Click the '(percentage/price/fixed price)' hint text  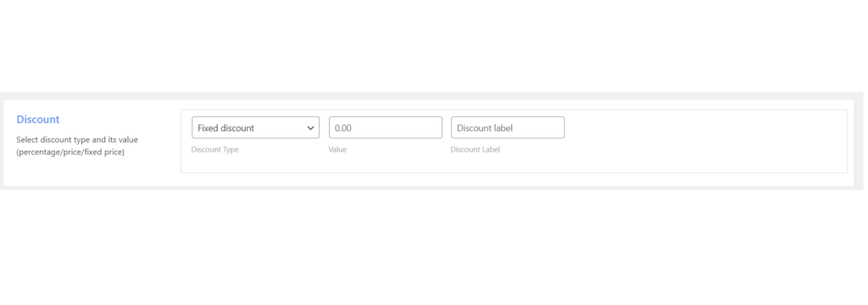click(70, 152)
